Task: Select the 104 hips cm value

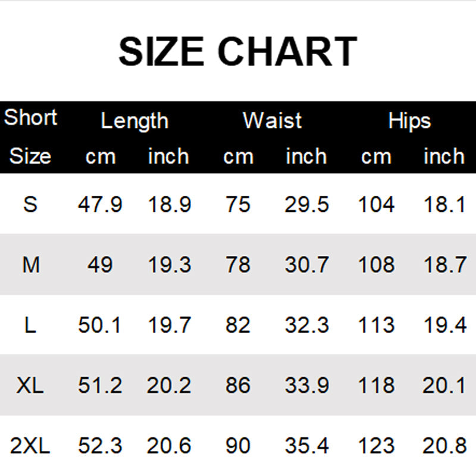Action: click(376, 205)
